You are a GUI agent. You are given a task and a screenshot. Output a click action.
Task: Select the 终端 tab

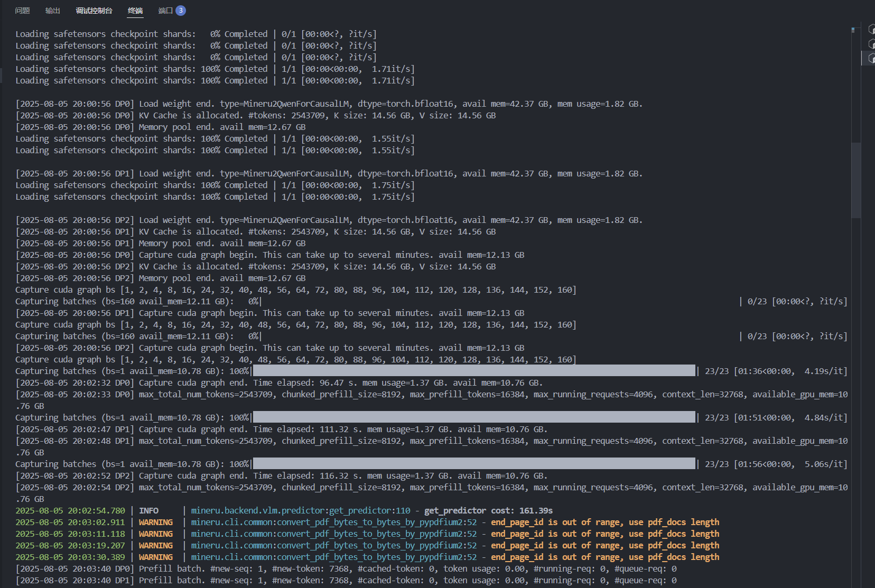tap(135, 11)
